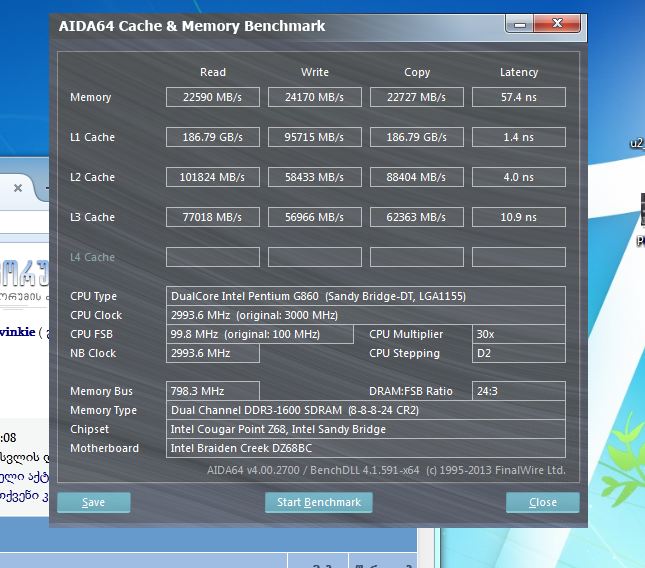Minimize the AIDA64 benchmark window
The height and width of the screenshot is (568, 645).
coord(519,24)
